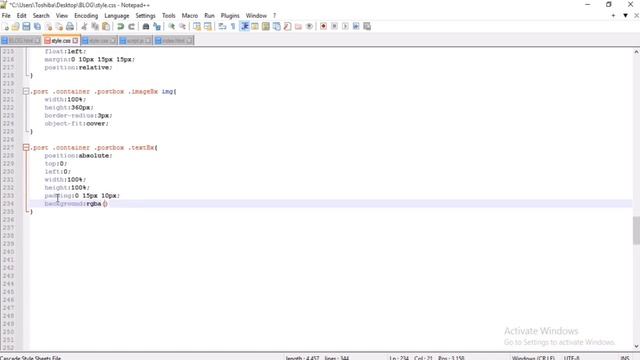Collapse the .imageBx img rule at line 220
Screen dimensions: 640x360
coord(26,91)
